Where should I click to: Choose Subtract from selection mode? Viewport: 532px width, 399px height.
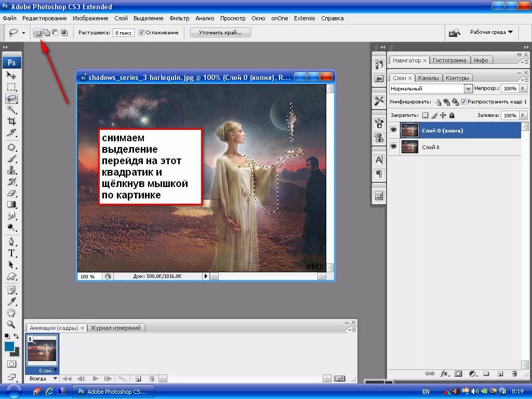coord(55,33)
